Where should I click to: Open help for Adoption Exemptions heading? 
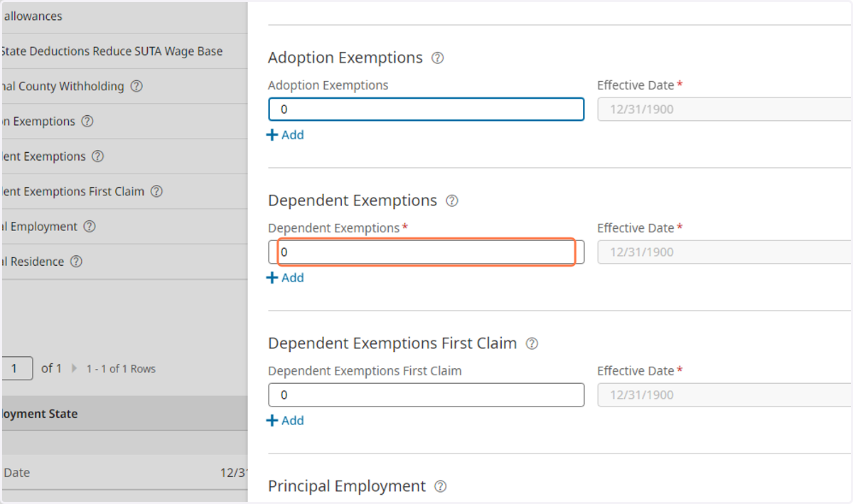(x=438, y=58)
